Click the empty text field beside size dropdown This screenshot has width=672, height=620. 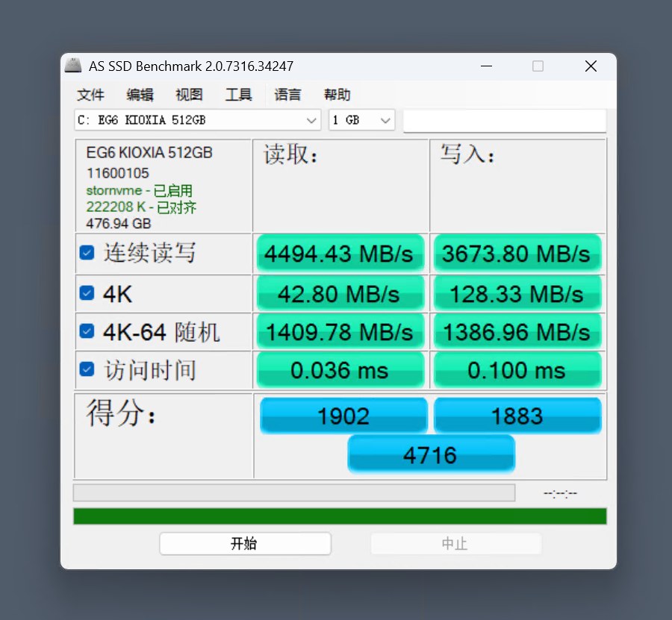pyautogui.click(x=504, y=121)
